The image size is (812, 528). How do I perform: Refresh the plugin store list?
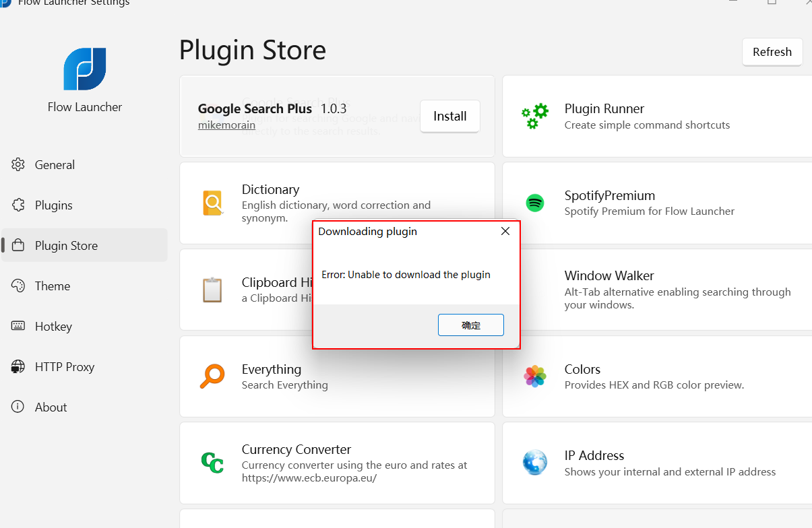tap(772, 52)
